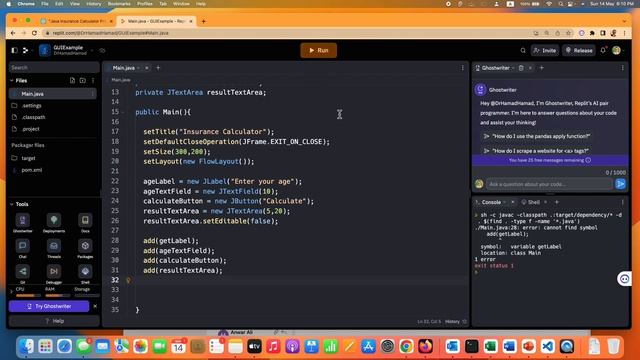Toggle the left sidebar panel icon
Image resolution: width=640 pixels, height=360 pixels.
[x=15, y=50]
